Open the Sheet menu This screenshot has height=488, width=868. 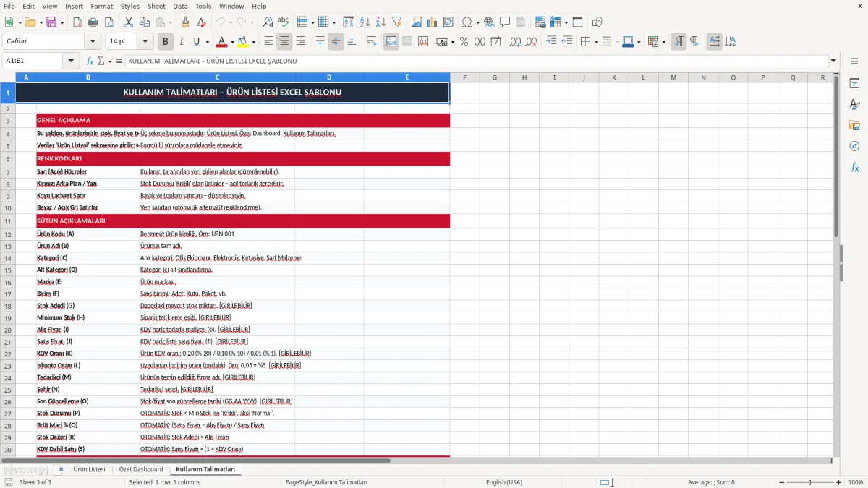[156, 6]
